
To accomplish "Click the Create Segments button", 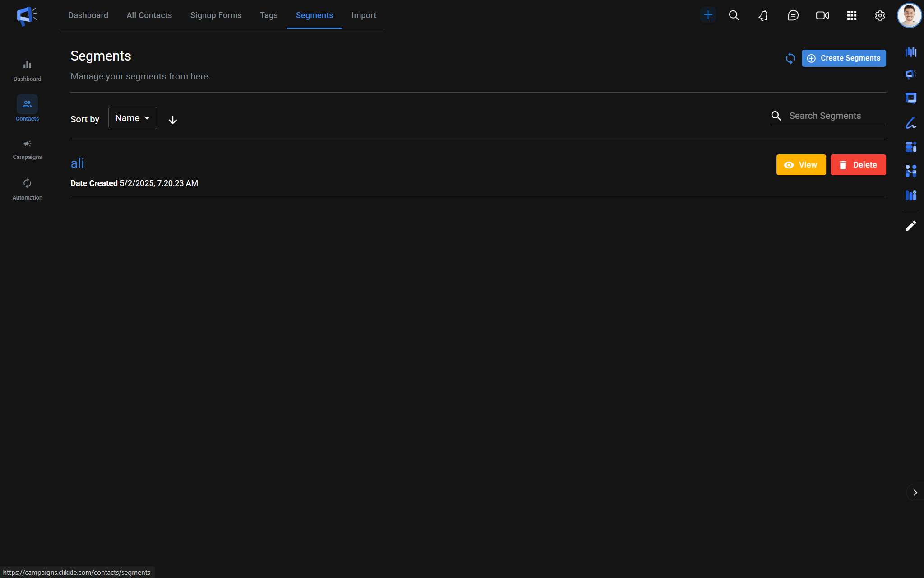I will [x=843, y=58].
